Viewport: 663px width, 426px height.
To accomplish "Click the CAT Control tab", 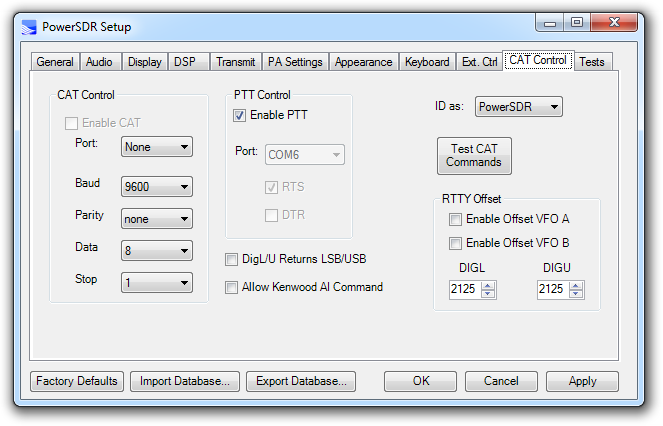I will (x=538, y=60).
